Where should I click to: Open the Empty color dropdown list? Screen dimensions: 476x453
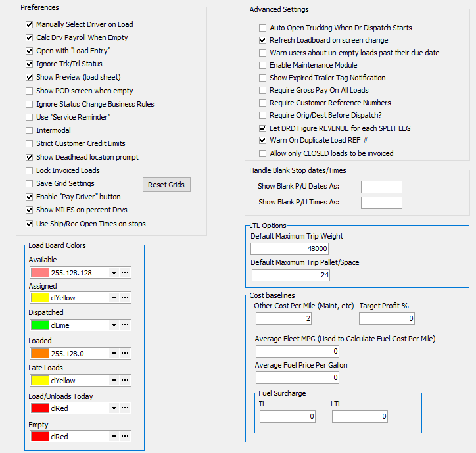113,436
